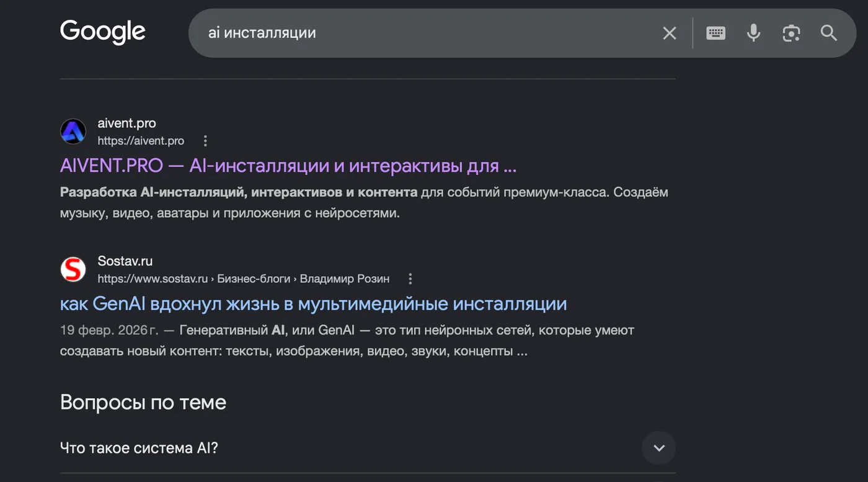Submit search with magnifying glass icon
Viewport: 868px width, 482px height.
pyautogui.click(x=829, y=33)
